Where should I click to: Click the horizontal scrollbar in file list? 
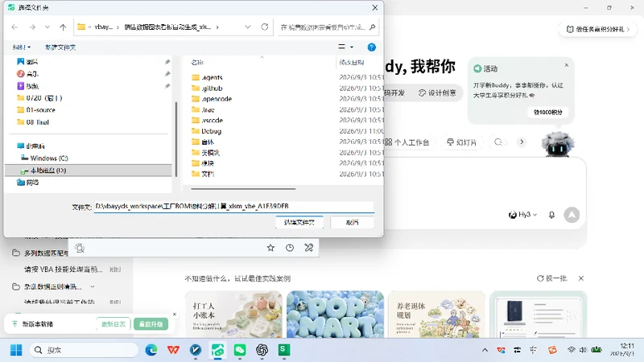[x=243, y=189]
